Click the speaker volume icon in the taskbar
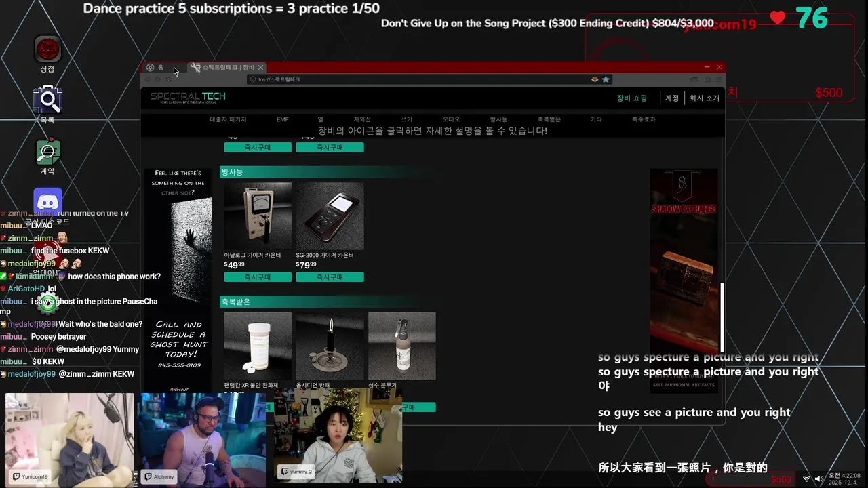 (x=819, y=479)
